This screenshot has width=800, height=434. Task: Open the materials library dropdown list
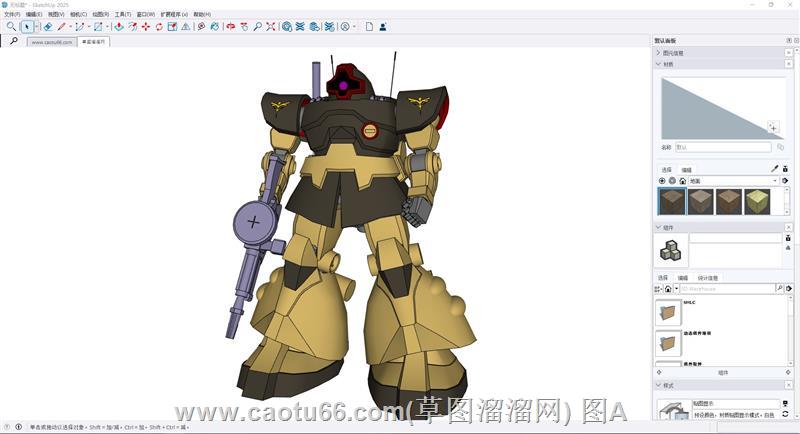pyautogui.click(x=733, y=181)
